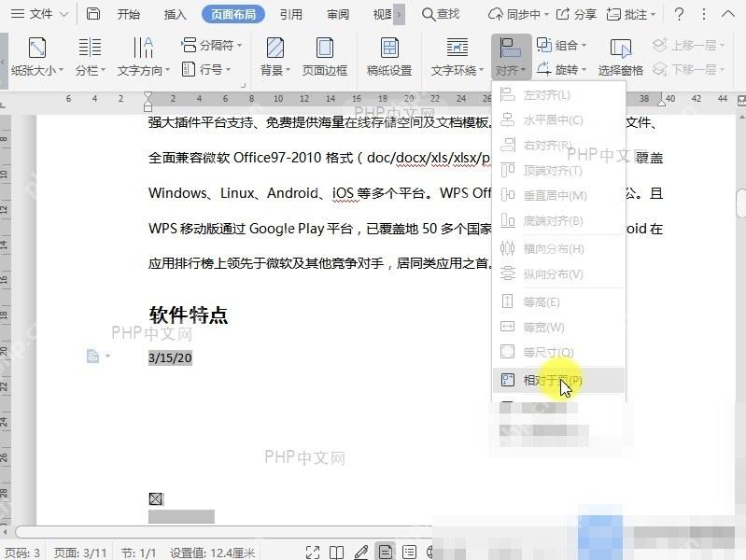Viewport: 746px width, 560px height.
Task: Open the 稿纸设置 manuscript paper settings
Action: pos(389,57)
